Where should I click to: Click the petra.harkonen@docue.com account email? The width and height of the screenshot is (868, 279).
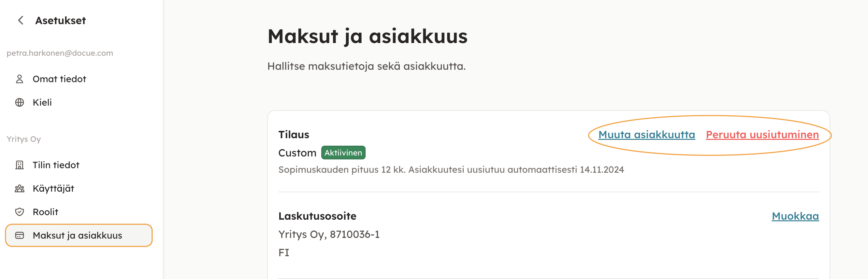click(x=60, y=53)
